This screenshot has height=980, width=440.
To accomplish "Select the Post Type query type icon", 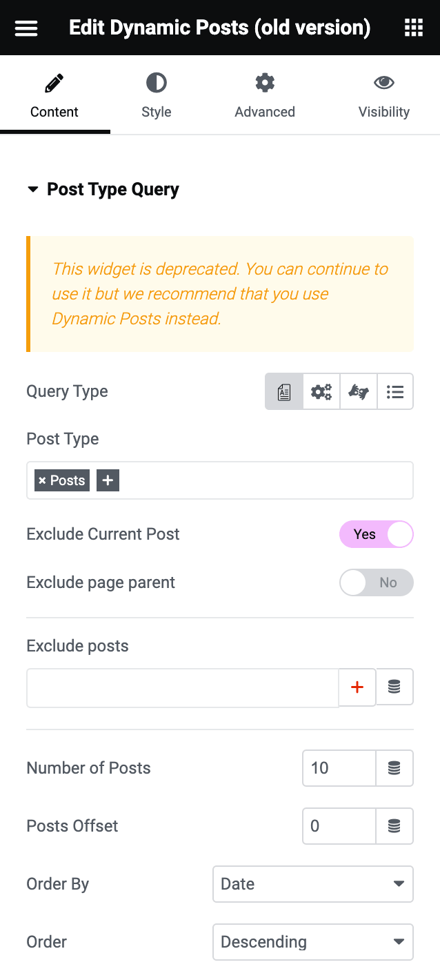I will pyautogui.click(x=283, y=391).
